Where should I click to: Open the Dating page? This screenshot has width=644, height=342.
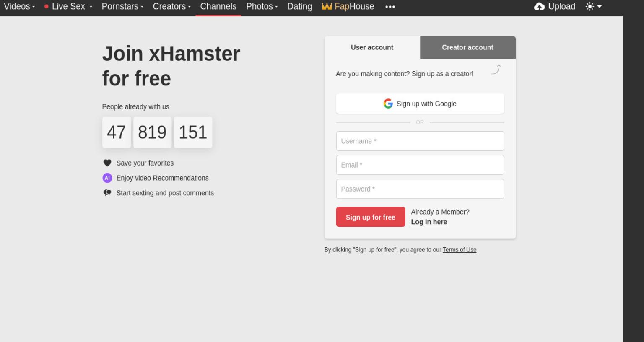point(299,7)
